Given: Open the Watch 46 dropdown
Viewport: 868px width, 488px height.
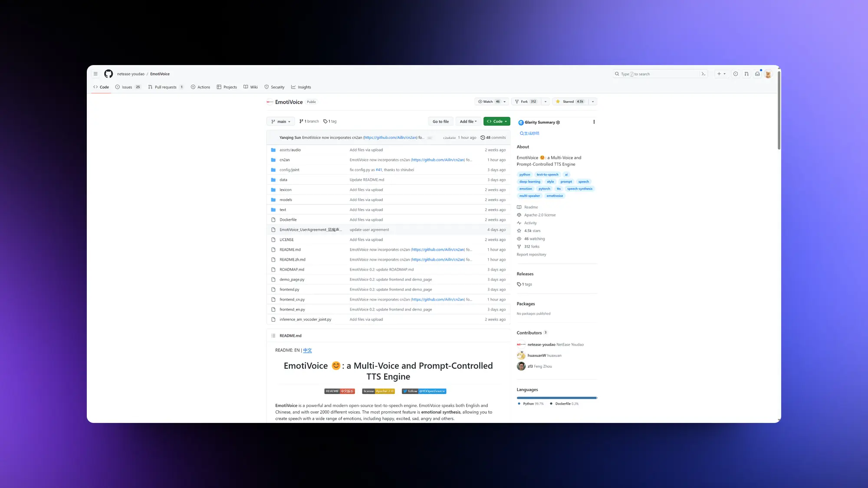Looking at the screenshot, I should coord(492,102).
